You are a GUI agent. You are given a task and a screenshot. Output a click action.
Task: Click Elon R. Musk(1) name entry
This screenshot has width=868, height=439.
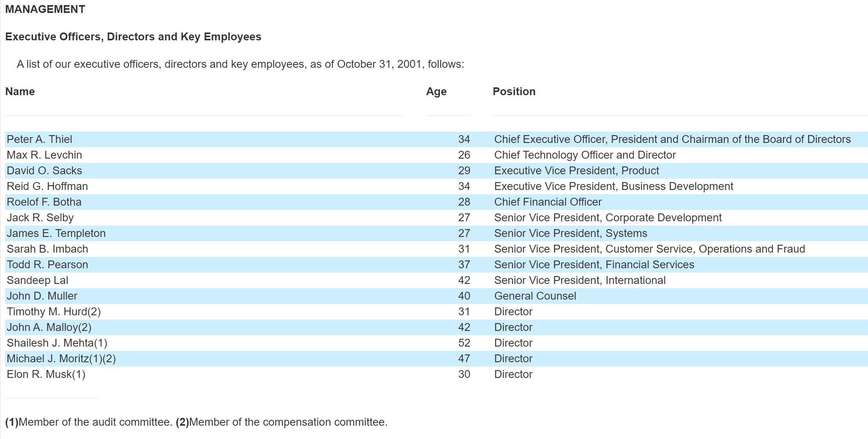click(46, 374)
